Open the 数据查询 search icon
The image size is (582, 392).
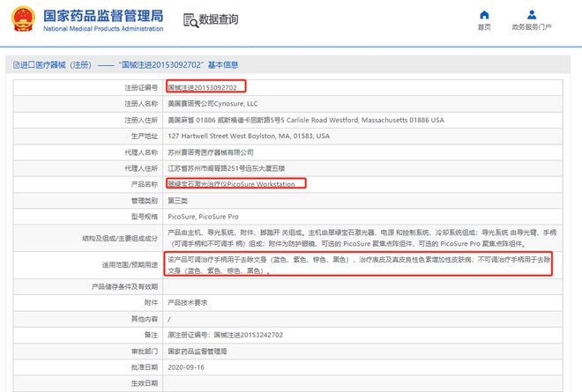190,20
